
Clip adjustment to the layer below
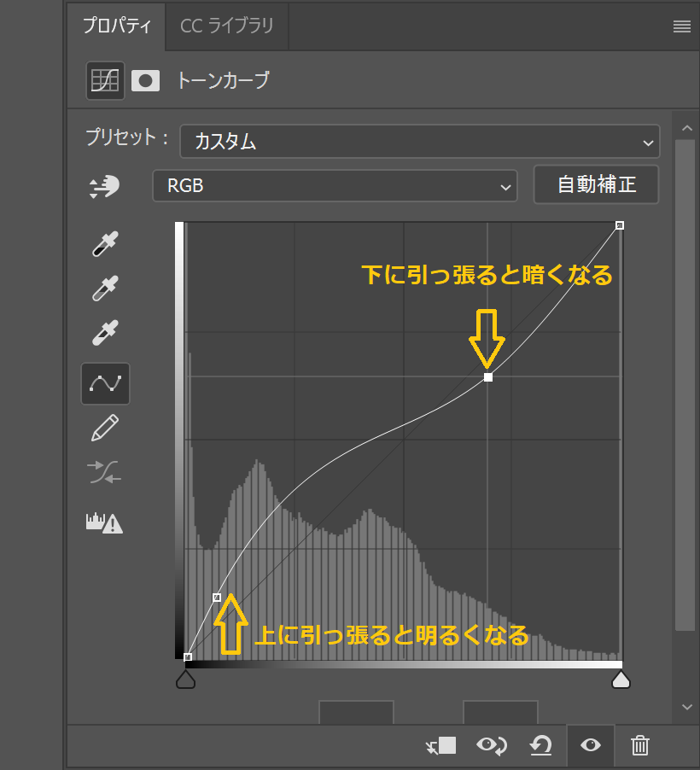point(440,745)
